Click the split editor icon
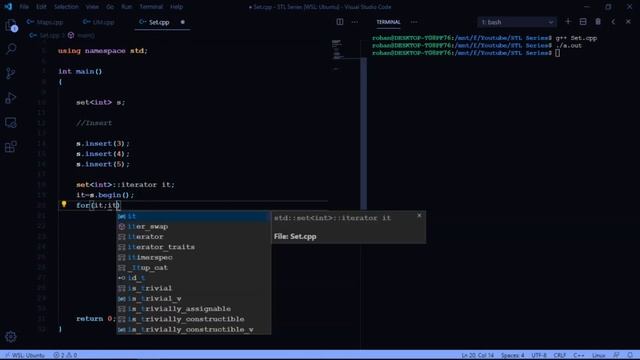 click(x=340, y=22)
